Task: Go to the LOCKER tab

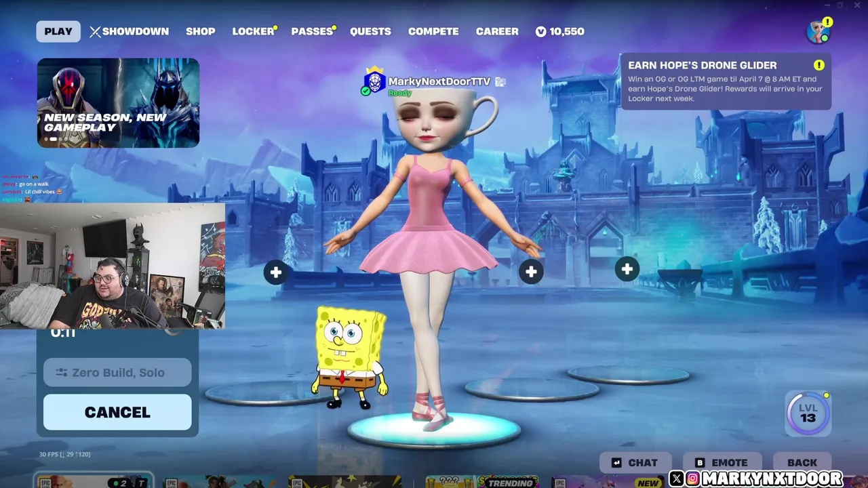Action: point(253,31)
